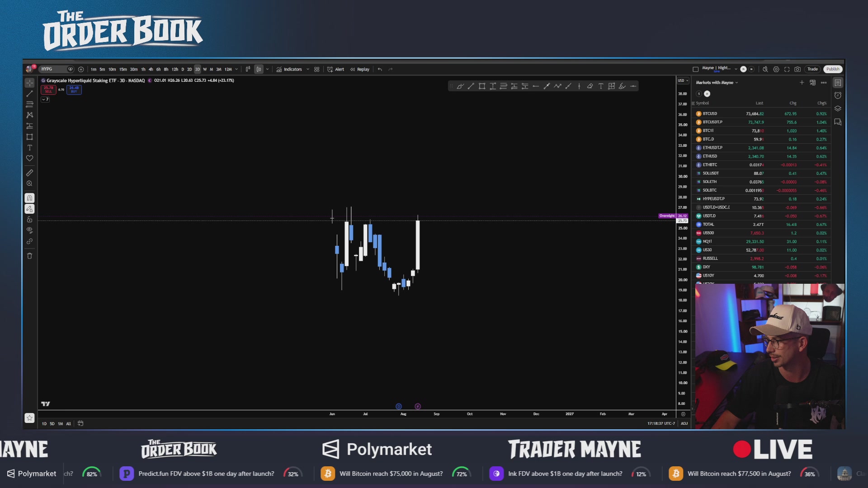The image size is (868, 488).
Task: Open the text tool in left sidebar
Action: (29, 148)
